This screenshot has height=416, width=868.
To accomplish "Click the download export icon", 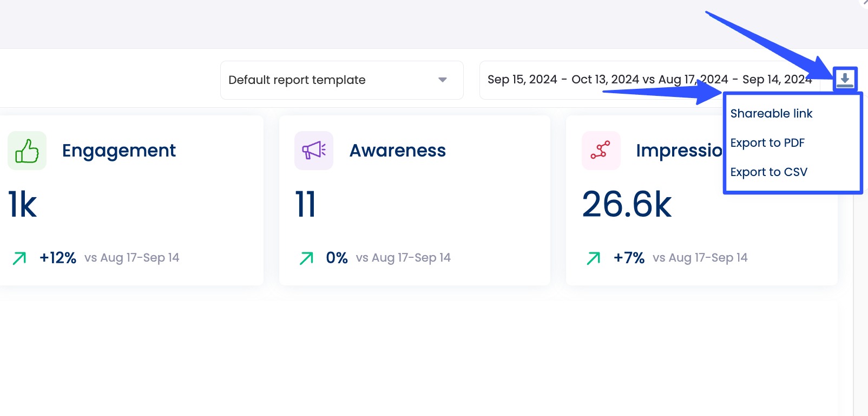I will coord(845,80).
